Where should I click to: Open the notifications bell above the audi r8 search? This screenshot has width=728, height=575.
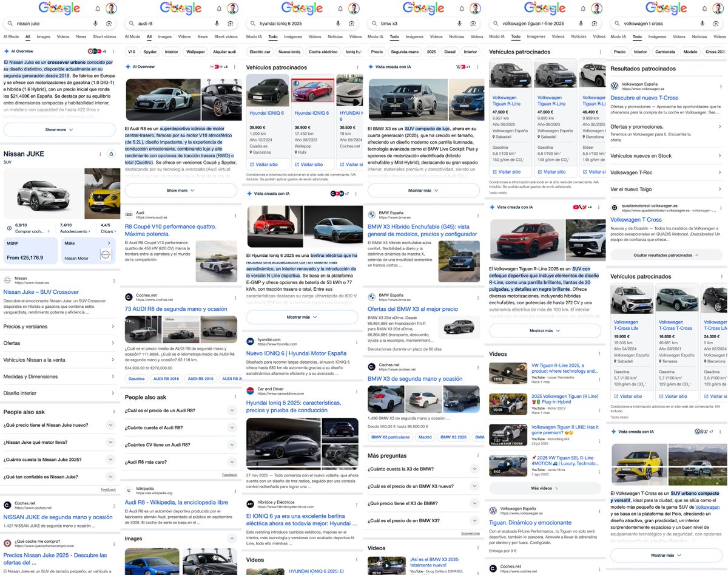219,9
